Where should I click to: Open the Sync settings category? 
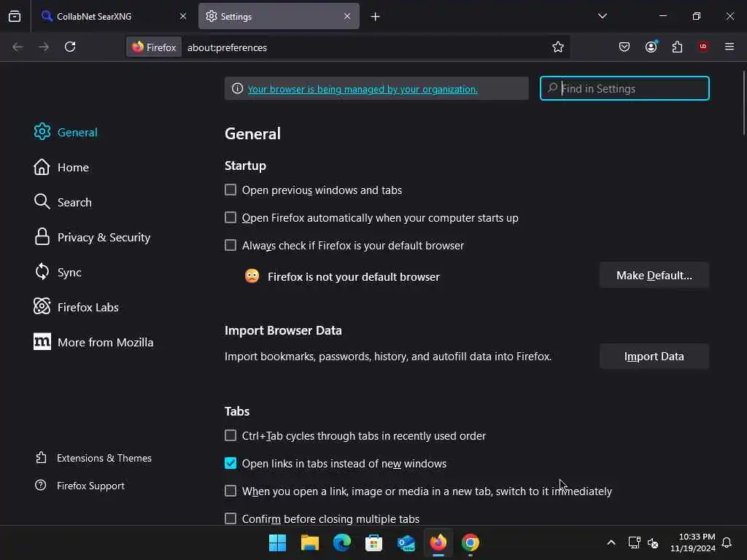(x=57, y=273)
